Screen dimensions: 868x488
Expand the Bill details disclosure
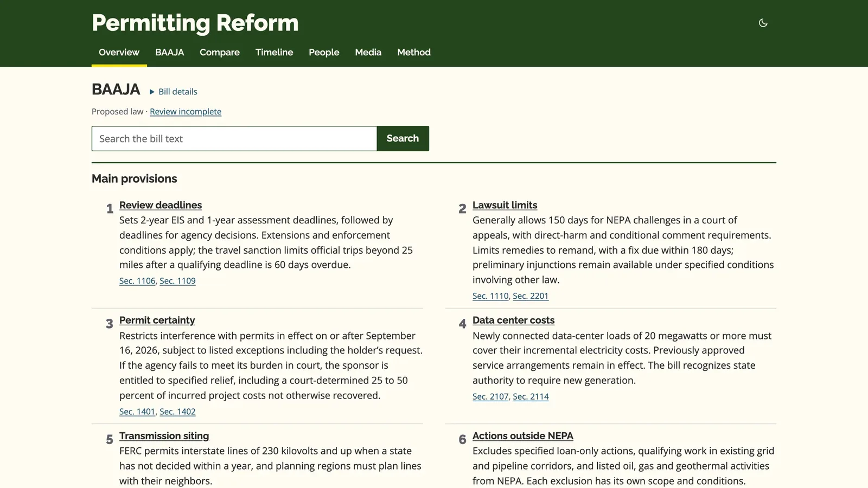click(173, 92)
